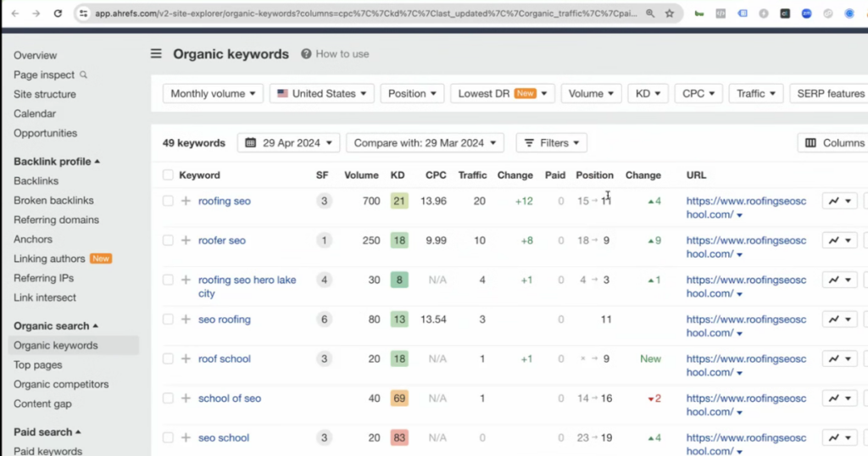868x456 pixels.
Task: Open Top pages in the sidebar
Action: click(x=37, y=364)
